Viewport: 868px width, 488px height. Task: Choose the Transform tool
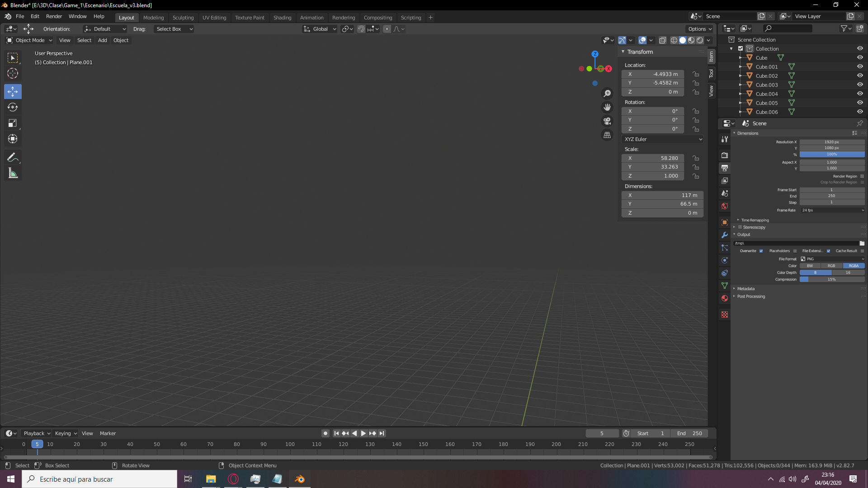click(13, 139)
